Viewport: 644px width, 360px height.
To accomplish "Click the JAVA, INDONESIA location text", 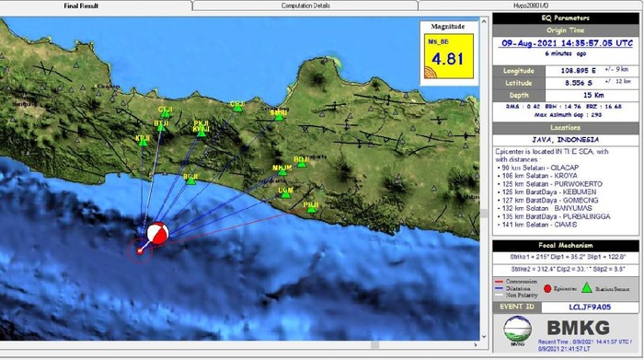I will (565, 140).
